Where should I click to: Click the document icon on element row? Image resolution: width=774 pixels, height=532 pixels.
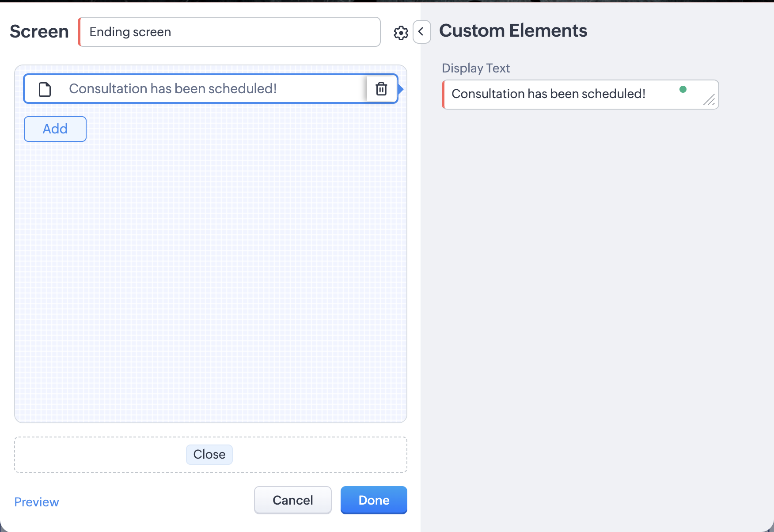coord(45,89)
